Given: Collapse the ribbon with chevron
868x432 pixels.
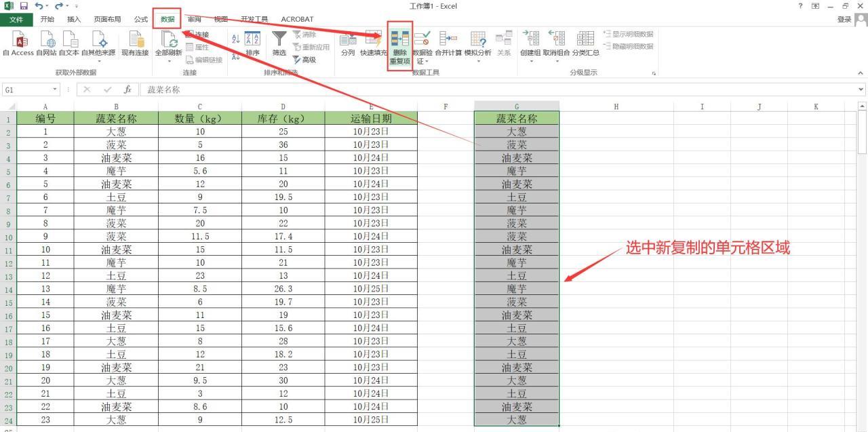Looking at the screenshot, I should pyautogui.click(x=861, y=73).
